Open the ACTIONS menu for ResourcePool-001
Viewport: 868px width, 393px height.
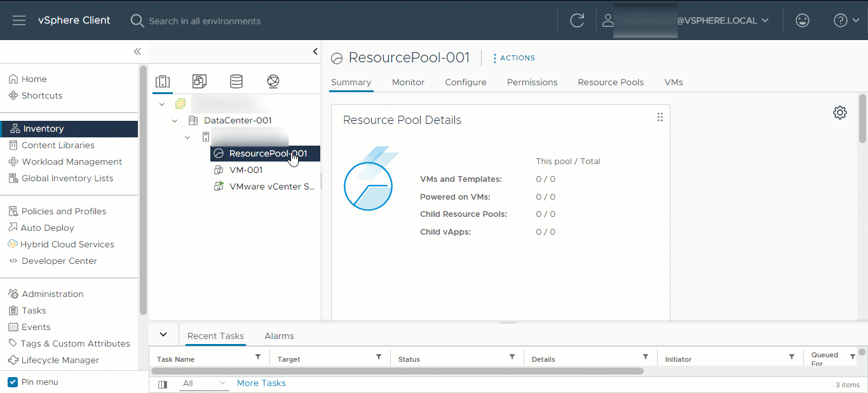click(x=514, y=58)
